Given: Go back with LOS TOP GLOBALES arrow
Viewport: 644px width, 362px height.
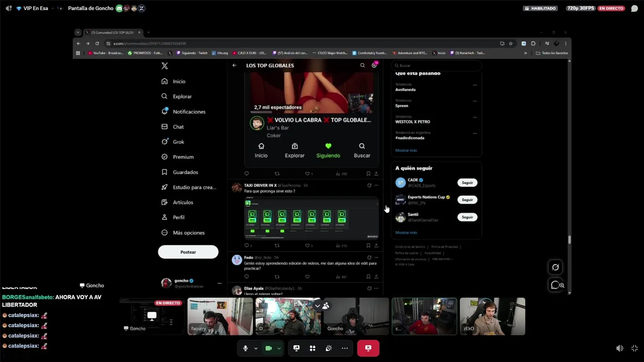Looking at the screenshot, I should point(234,65).
